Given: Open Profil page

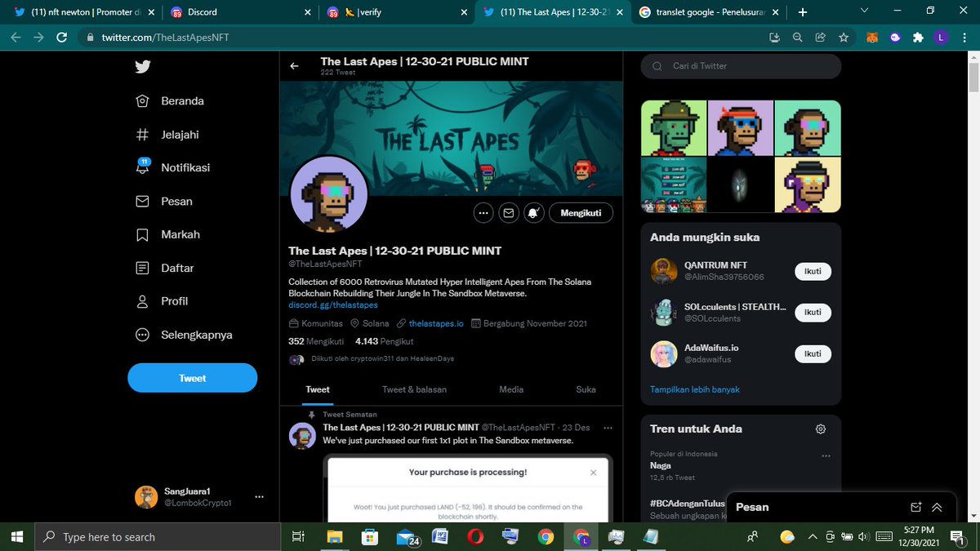Looking at the screenshot, I should pos(162,301).
